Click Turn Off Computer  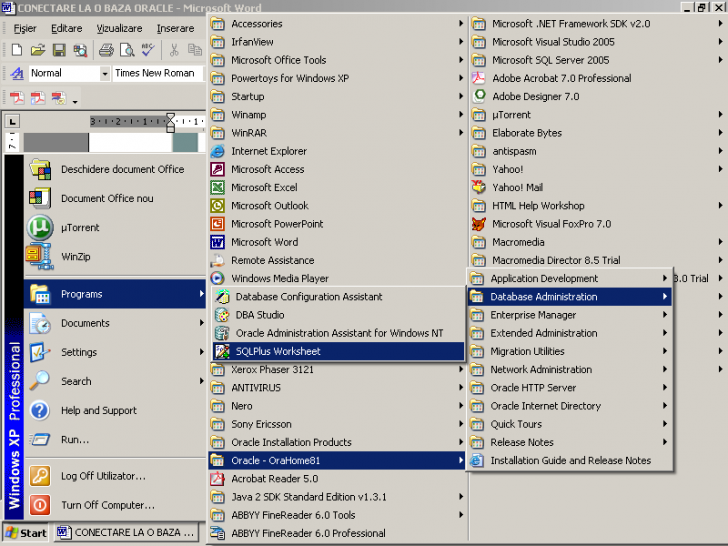point(115,505)
